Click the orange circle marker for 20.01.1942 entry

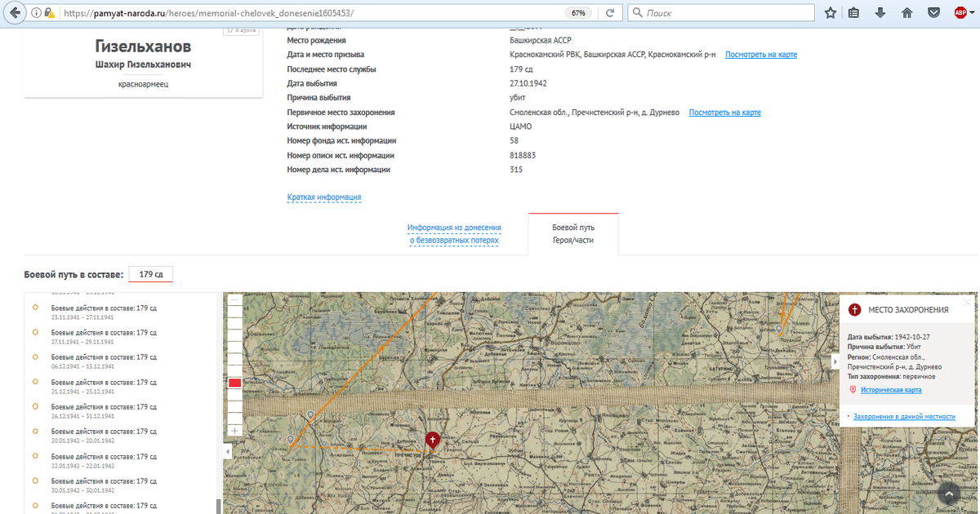pos(35,431)
